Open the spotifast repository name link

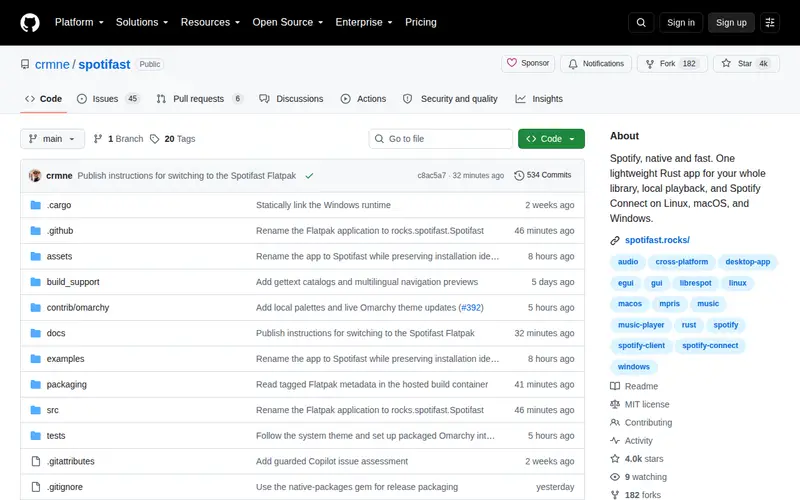104,64
